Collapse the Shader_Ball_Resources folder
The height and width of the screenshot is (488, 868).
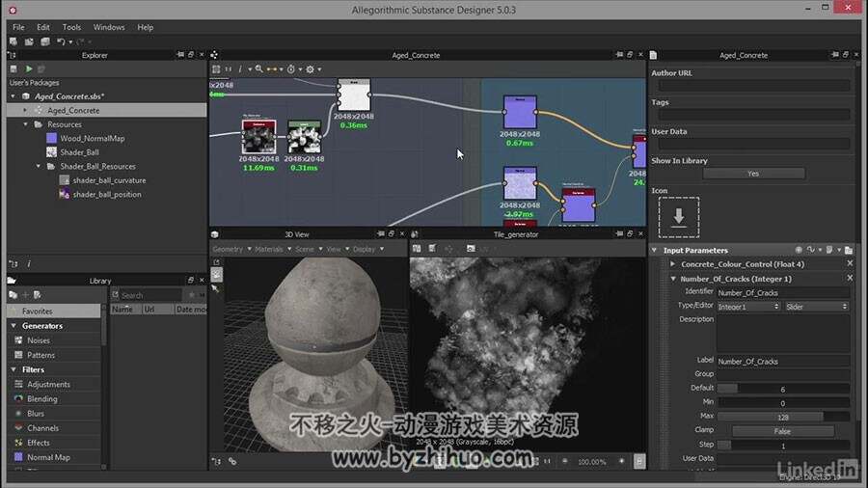click(x=39, y=166)
